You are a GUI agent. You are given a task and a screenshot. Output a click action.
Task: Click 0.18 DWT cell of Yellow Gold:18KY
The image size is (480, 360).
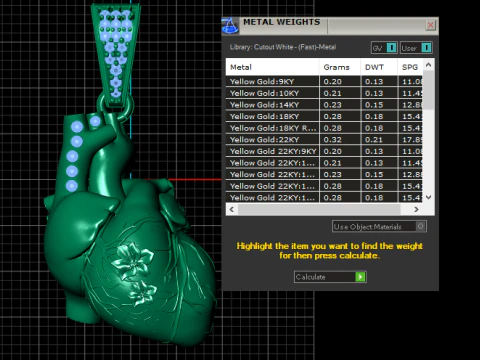(x=379, y=117)
